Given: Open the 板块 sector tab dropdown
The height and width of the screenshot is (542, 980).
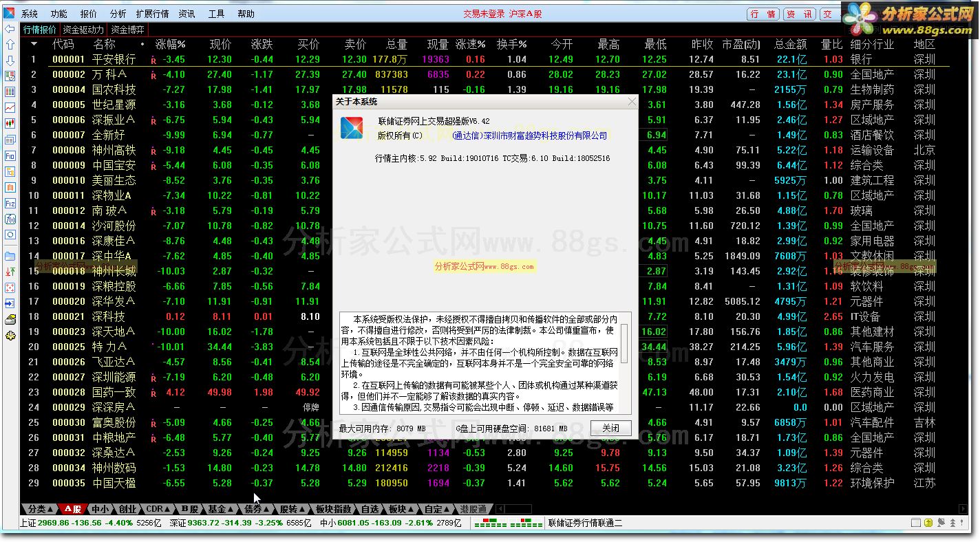Looking at the screenshot, I should click(401, 509).
